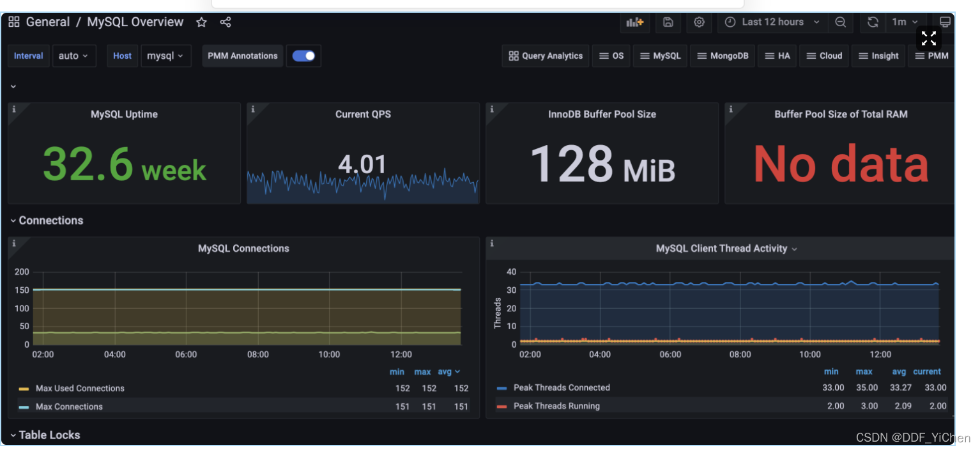Collapse the Connections row
This screenshot has width=980, height=450.
point(47,221)
